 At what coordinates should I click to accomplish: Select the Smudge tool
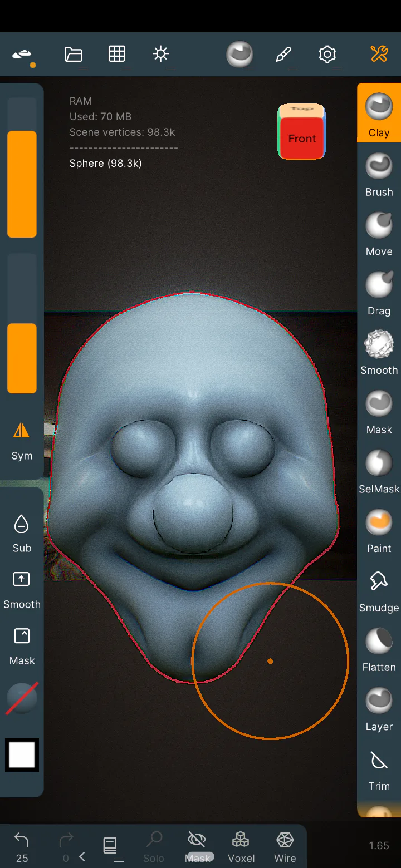[x=379, y=589]
